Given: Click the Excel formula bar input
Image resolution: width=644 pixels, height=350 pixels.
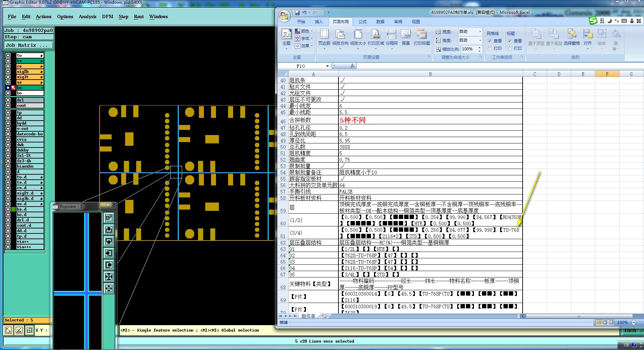Looking at the screenshot, I should pyautogui.click(x=500, y=66).
